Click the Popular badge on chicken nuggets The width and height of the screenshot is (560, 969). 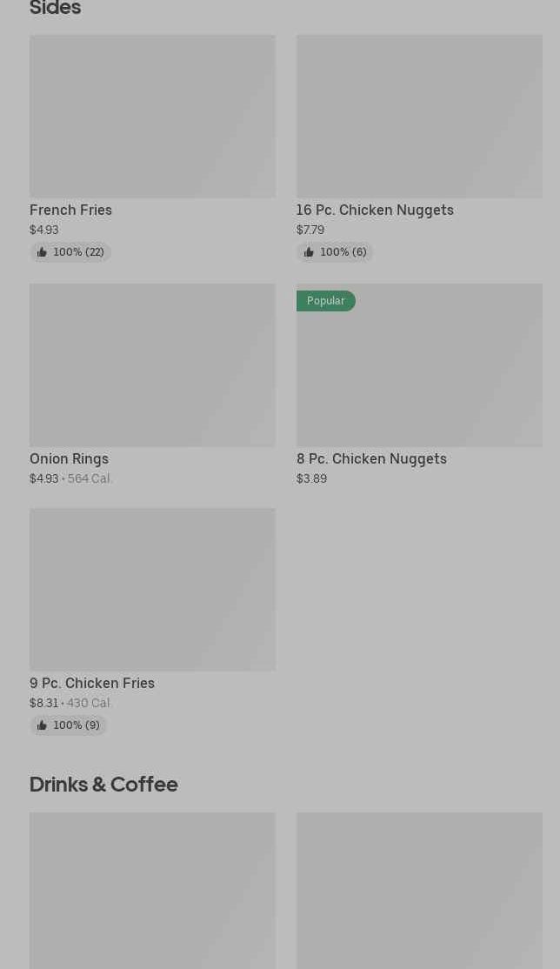click(x=325, y=301)
